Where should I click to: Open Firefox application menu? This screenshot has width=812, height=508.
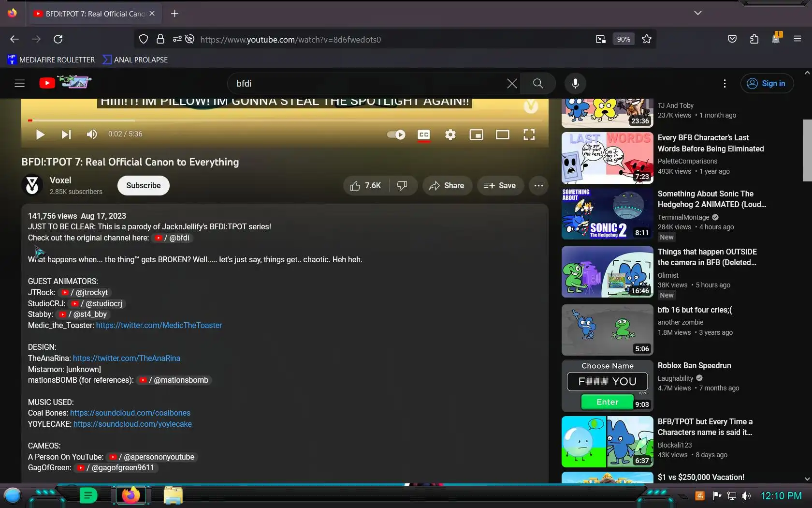(797, 39)
